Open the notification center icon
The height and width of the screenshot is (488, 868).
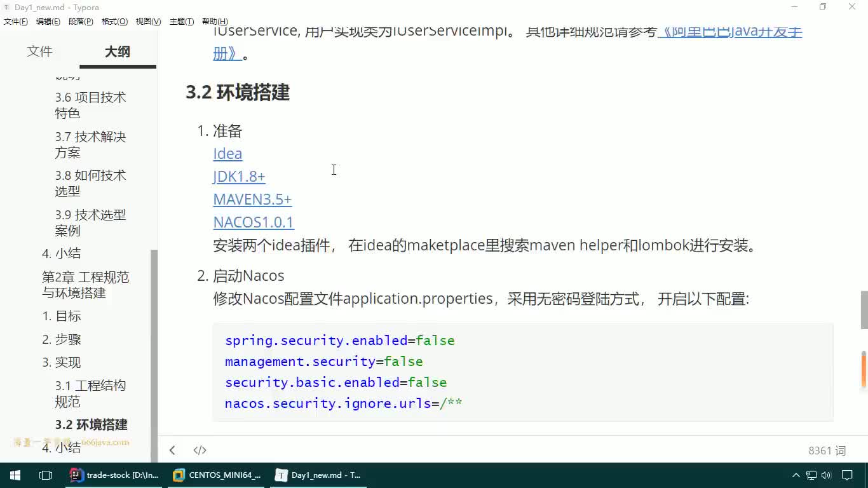[847, 475]
